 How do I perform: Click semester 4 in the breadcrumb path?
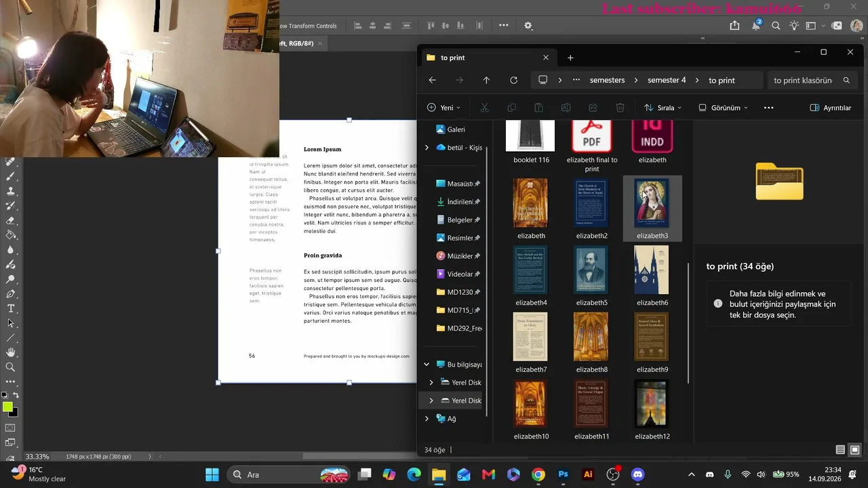coord(667,80)
